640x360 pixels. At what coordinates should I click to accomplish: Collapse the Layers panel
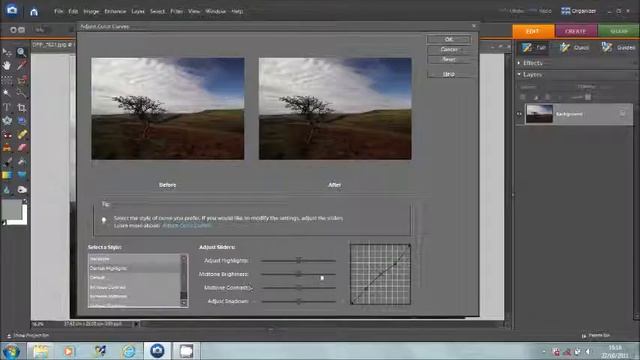click(x=519, y=75)
